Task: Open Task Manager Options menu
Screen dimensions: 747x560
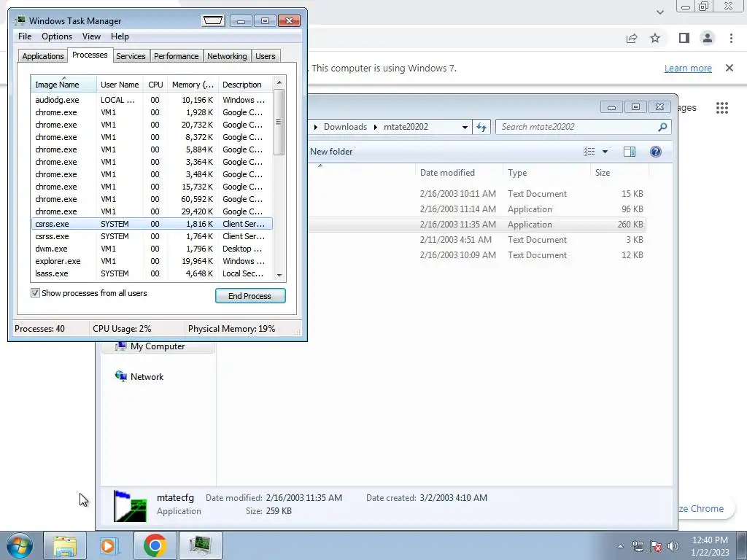Action: pos(57,36)
